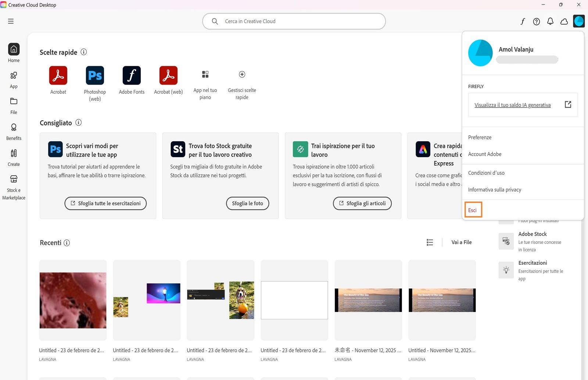Click the Express icon in Consigliato card
The width and height of the screenshot is (588, 380).
pos(423,149)
